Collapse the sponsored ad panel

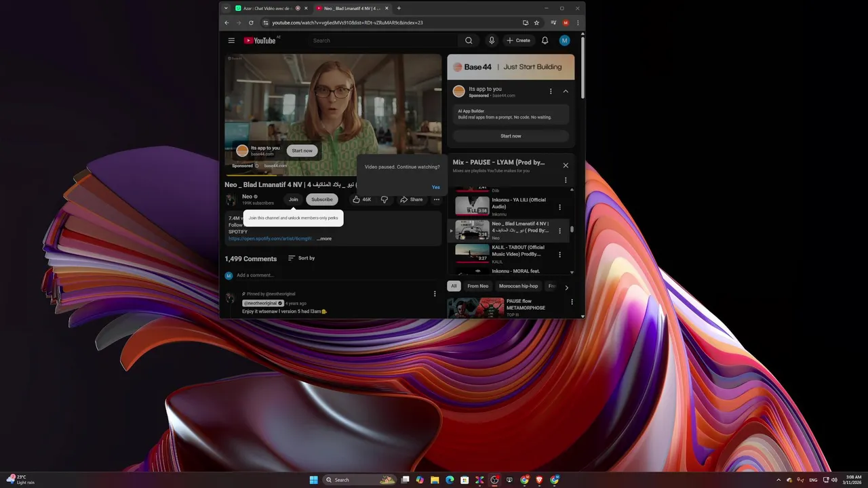click(566, 91)
